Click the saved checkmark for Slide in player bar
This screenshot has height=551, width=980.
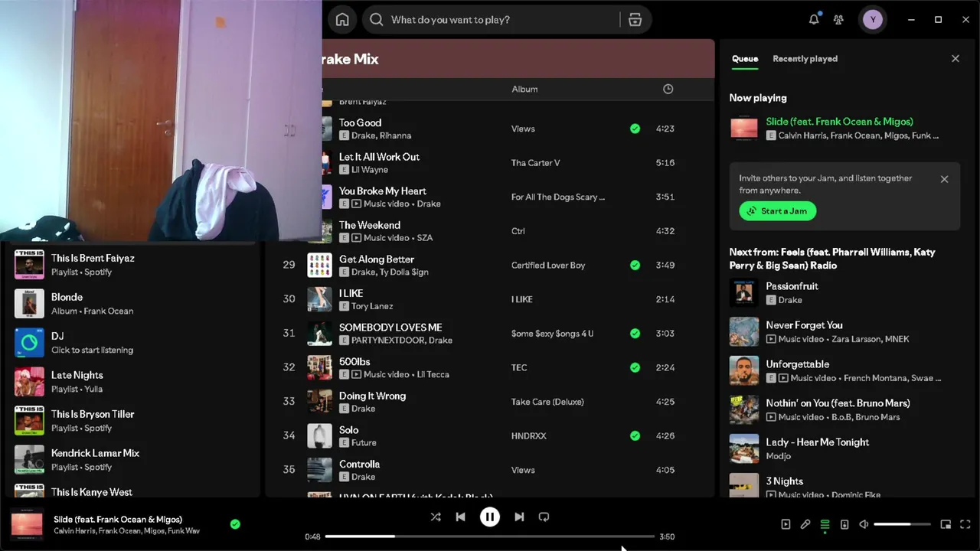(235, 524)
